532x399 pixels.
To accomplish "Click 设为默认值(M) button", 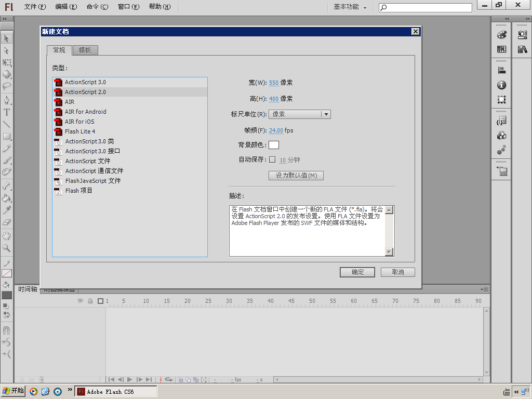I will (x=296, y=176).
